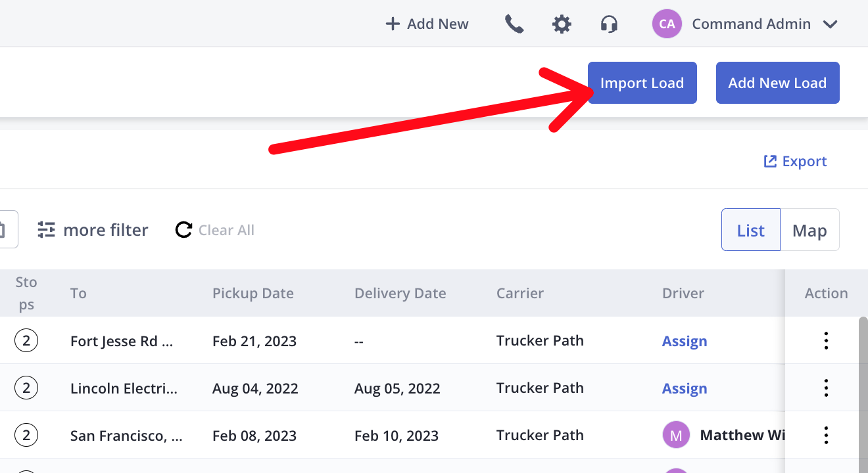Image resolution: width=868 pixels, height=473 pixels.
Task: Click the Aug 05, 2022 delivery date
Action: (397, 388)
